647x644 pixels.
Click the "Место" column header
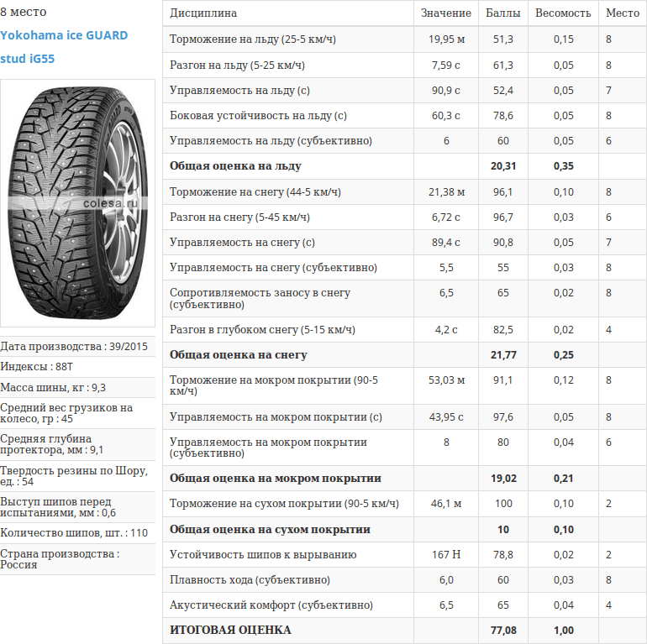(622, 13)
